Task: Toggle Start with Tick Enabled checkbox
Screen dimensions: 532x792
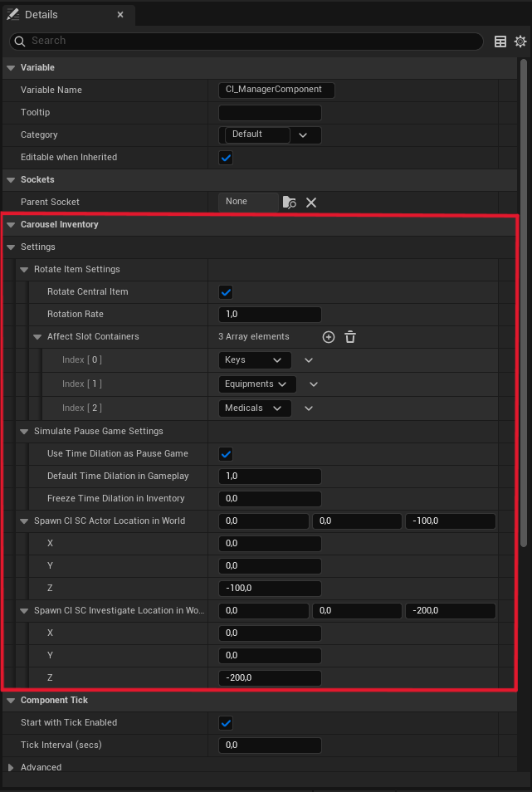Action: pos(226,723)
